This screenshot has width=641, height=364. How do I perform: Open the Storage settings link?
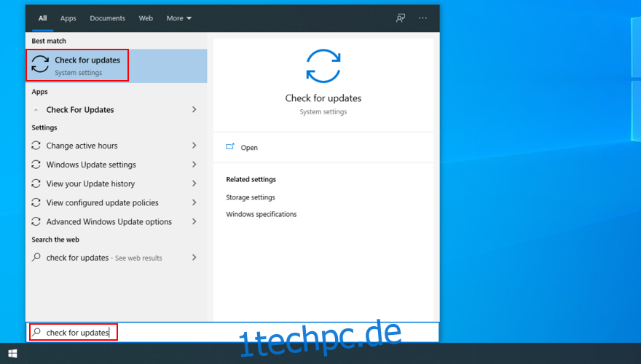tap(250, 197)
